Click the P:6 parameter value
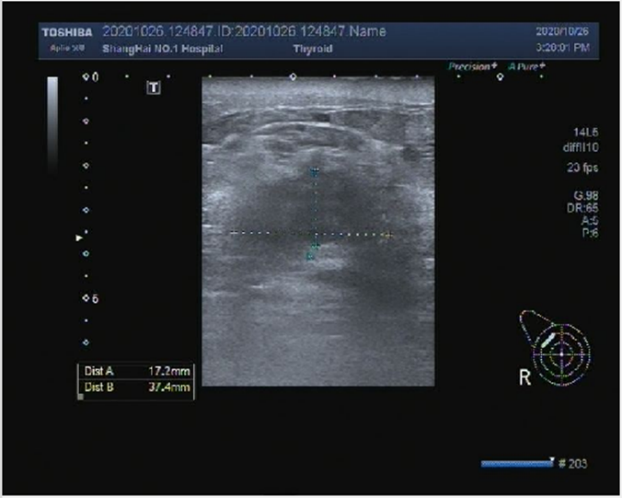622x498 pixels. click(x=590, y=233)
